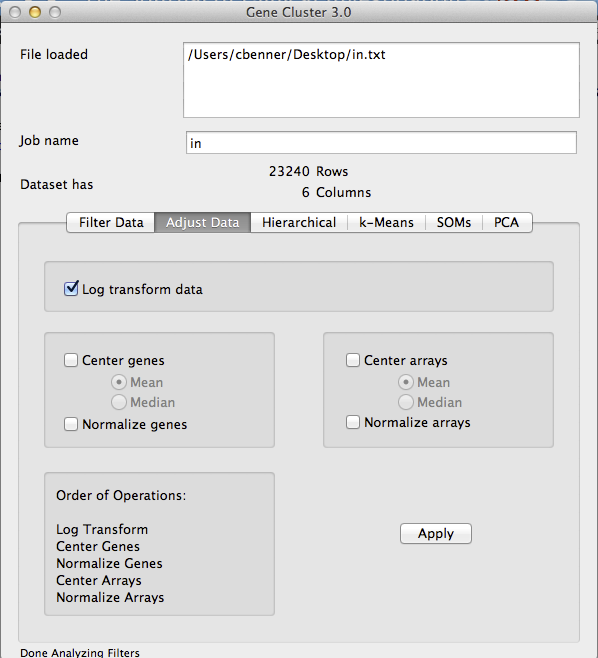Enable the Center arrays checkbox

coord(353,360)
